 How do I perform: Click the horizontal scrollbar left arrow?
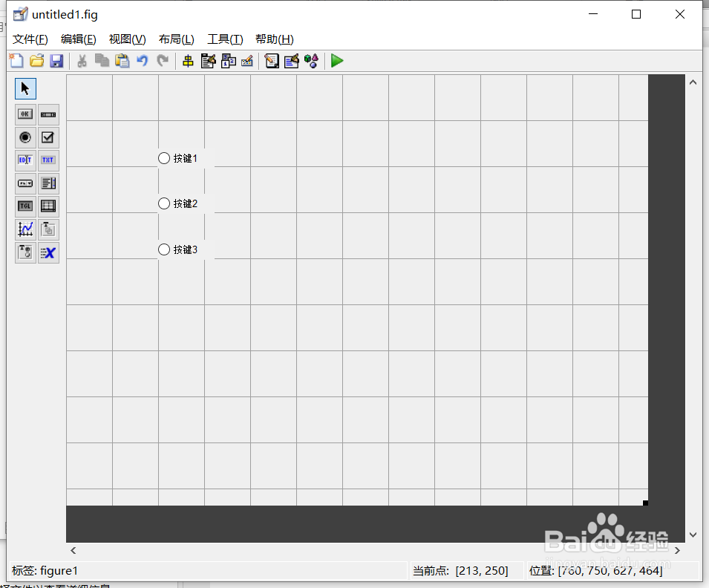(73, 550)
